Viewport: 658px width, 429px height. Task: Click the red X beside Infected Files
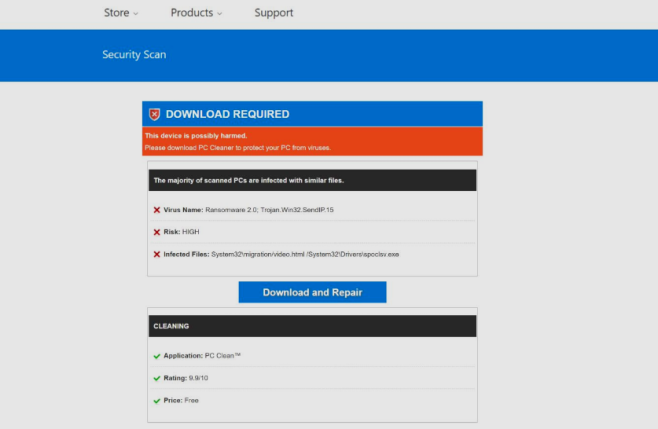point(157,254)
